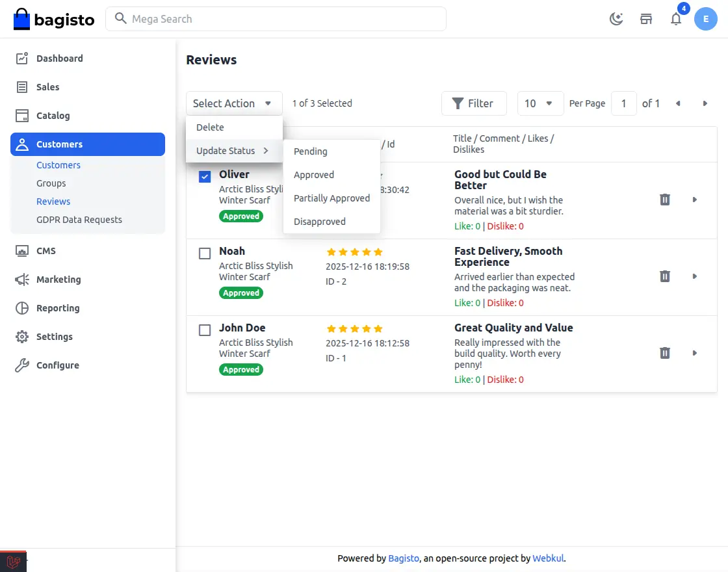Go to next page arrow
The image size is (728, 572).
click(x=705, y=103)
